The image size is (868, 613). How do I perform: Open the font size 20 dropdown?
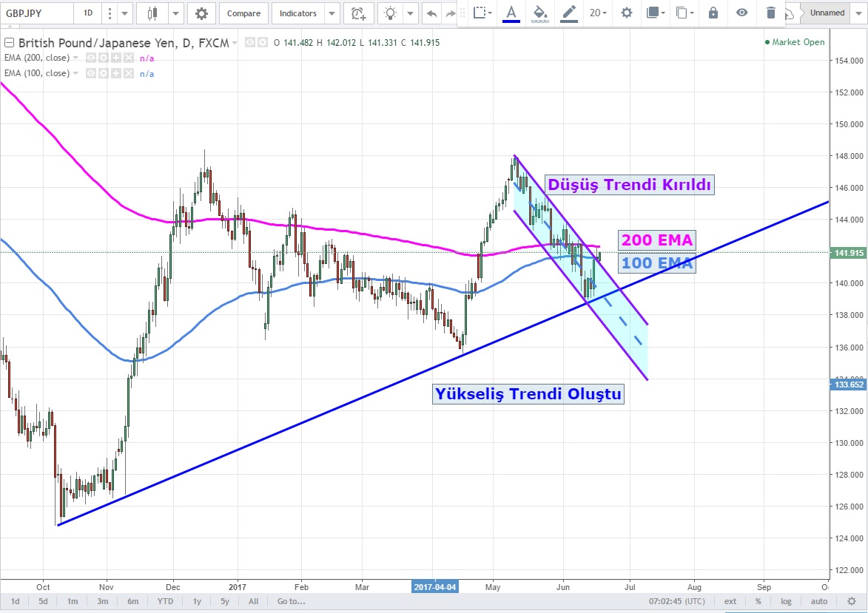tap(598, 13)
